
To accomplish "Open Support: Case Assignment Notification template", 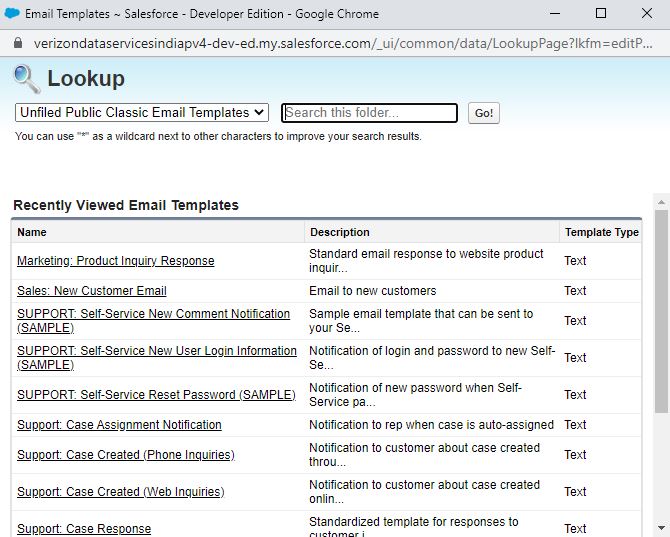I will pyautogui.click(x=119, y=425).
